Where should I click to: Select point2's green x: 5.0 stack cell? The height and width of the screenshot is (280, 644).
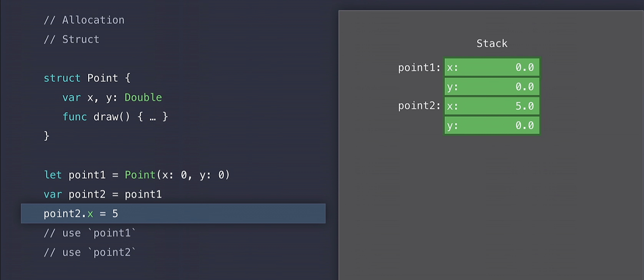(x=492, y=106)
